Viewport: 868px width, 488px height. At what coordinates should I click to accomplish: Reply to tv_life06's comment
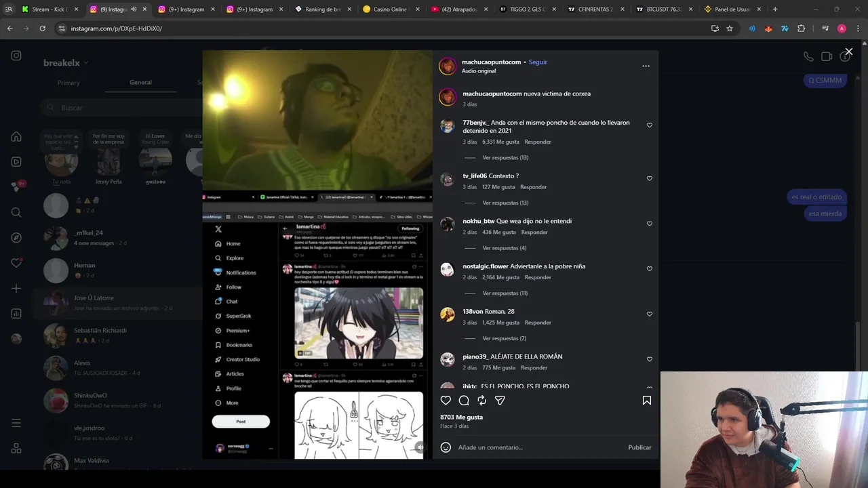(x=533, y=187)
